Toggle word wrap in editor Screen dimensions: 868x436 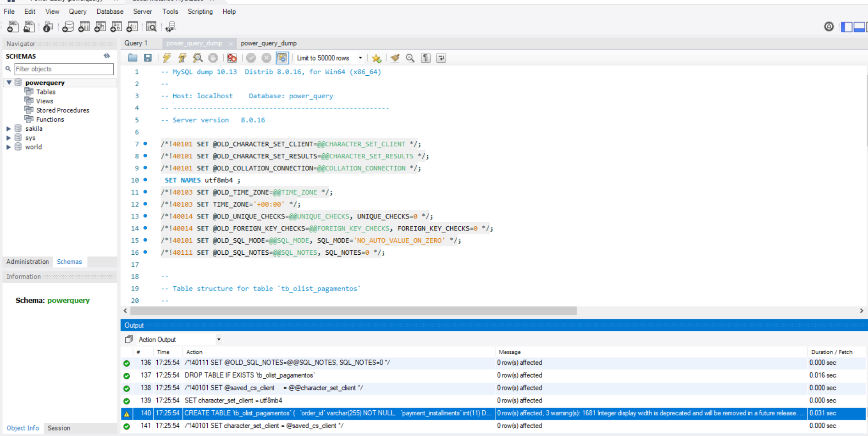pyautogui.click(x=441, y=58)
